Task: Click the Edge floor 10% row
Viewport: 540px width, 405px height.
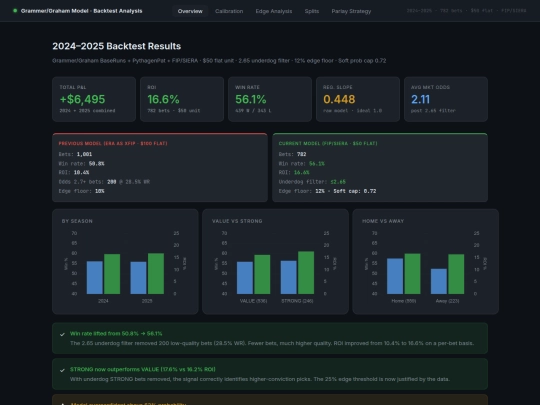Action: point(82,191)
